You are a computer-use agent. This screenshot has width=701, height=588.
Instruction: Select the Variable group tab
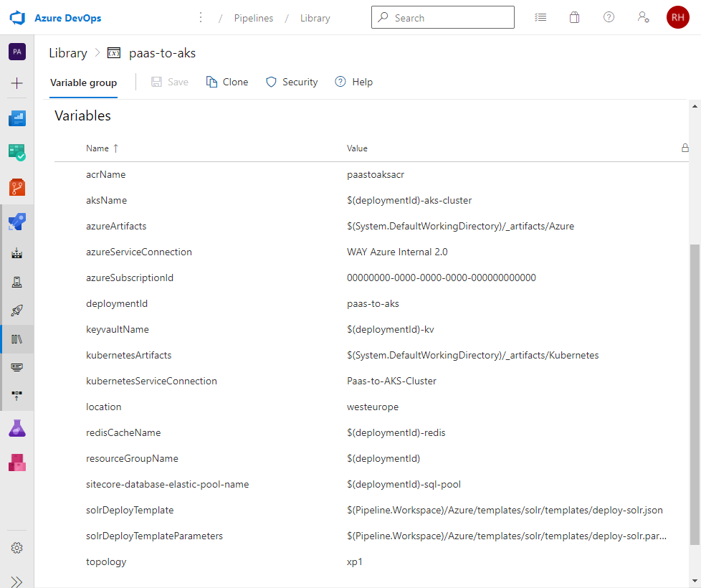(84, 82)
